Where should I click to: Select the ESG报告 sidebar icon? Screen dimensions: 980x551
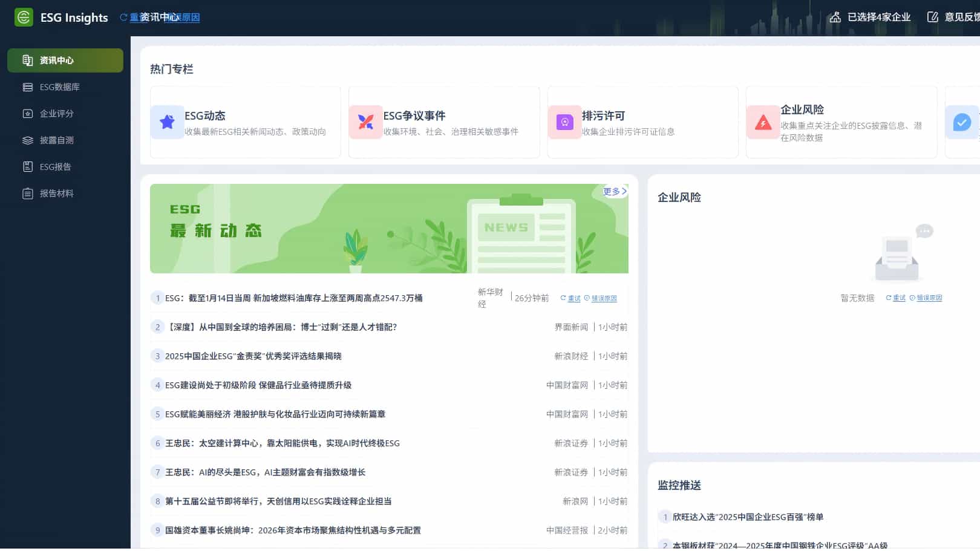[27, 166]
